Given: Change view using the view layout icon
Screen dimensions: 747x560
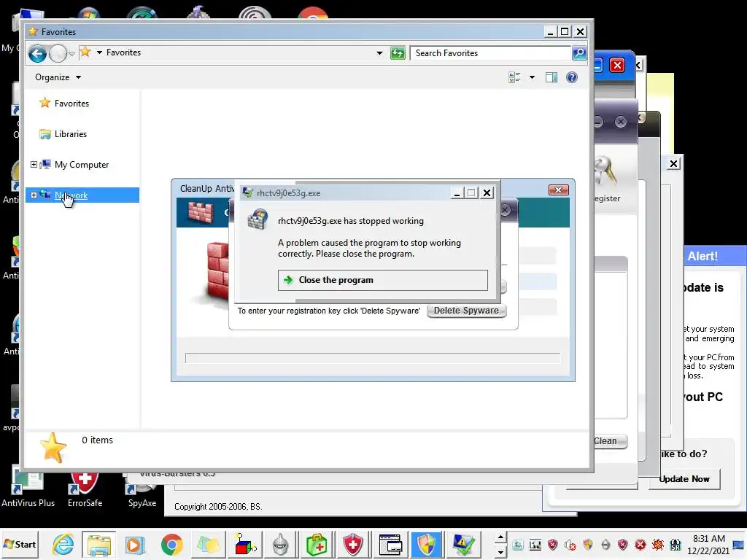Looking at the screenshot, I should 514,77.
